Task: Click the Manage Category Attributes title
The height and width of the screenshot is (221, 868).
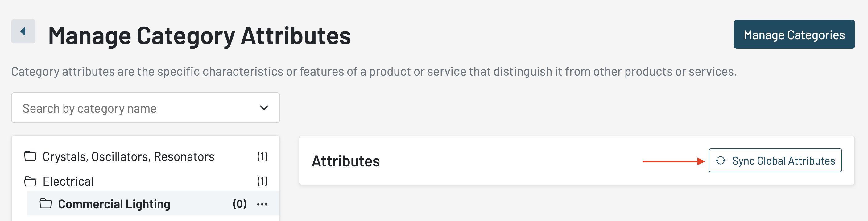Action: (x=199, y=35)
